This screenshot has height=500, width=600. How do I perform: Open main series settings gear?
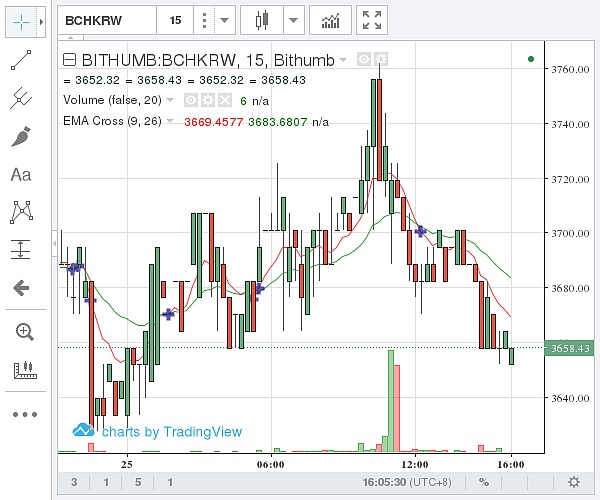click(381, 59)
